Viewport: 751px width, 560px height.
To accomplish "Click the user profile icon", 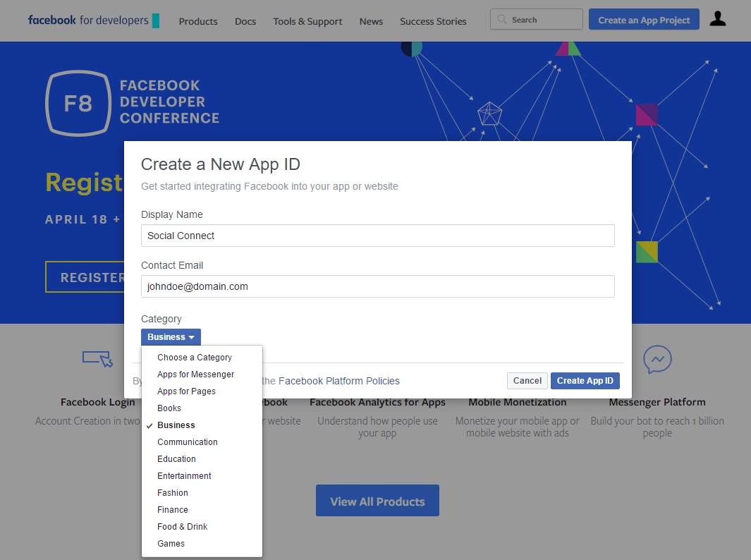I will tap(717, 19).
